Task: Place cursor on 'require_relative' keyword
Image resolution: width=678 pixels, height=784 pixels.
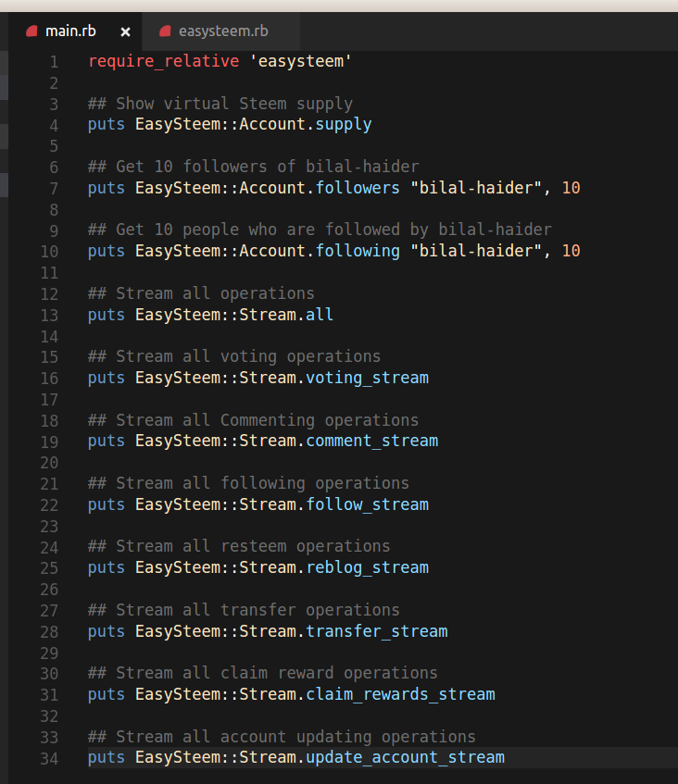Action: point(164,61)
